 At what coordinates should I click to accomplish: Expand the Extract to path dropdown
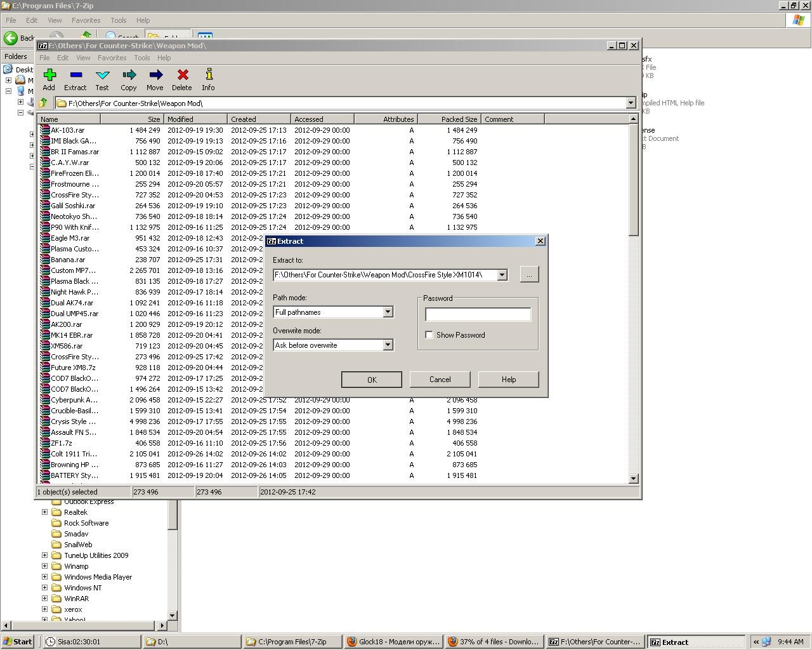[502, 275]
